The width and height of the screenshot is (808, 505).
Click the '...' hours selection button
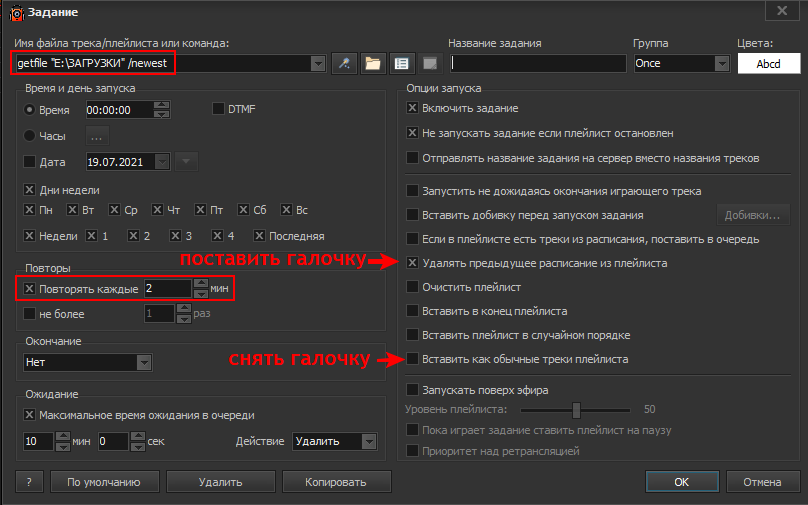[97, 135]
